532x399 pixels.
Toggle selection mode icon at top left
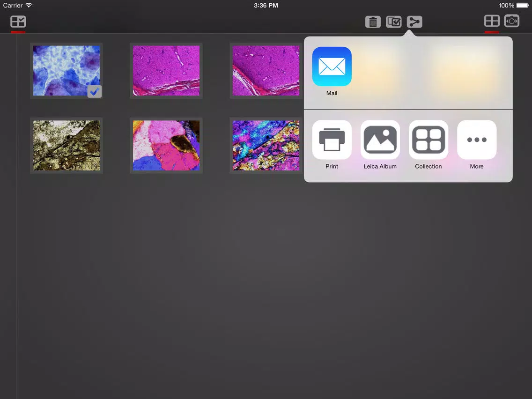[x=18, y=22]
